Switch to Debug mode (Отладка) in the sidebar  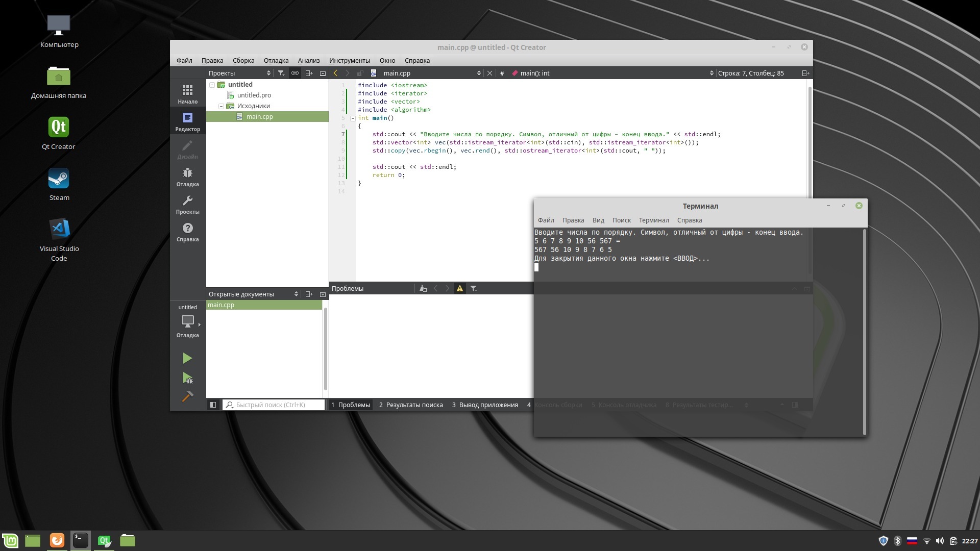tap(187, 177)
